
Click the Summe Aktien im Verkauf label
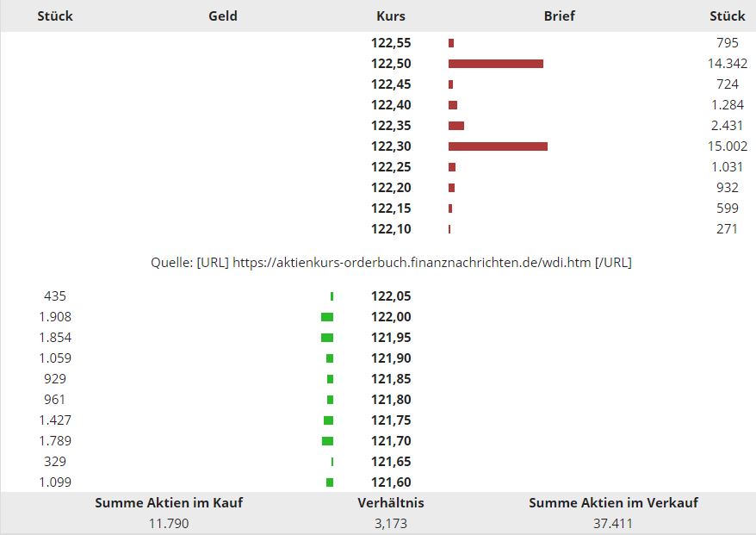(613, 502)
